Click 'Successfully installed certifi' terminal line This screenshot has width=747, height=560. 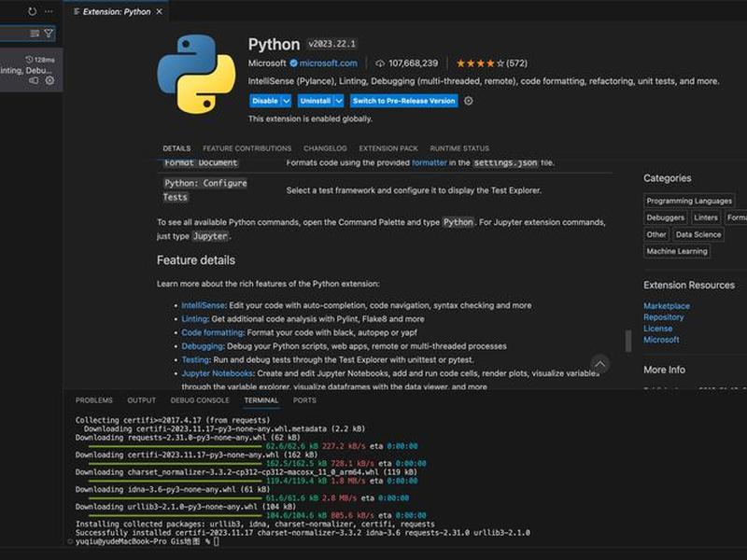(303, 533)
